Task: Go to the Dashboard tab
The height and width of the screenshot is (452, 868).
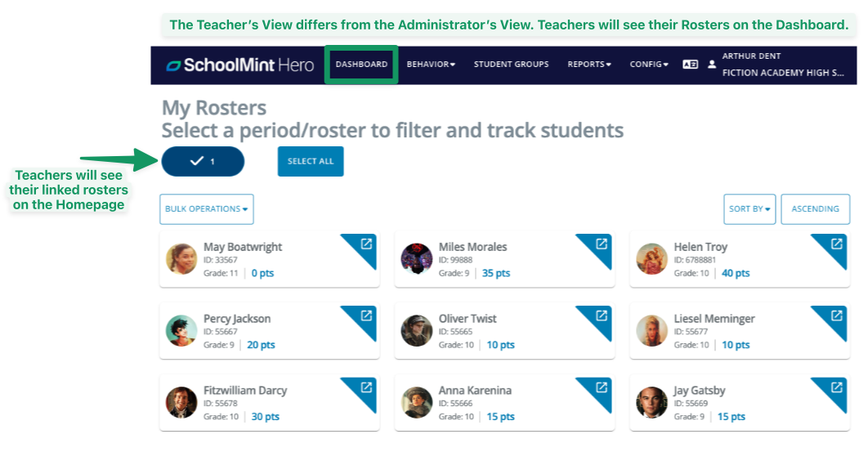Action: pos(361,65)
